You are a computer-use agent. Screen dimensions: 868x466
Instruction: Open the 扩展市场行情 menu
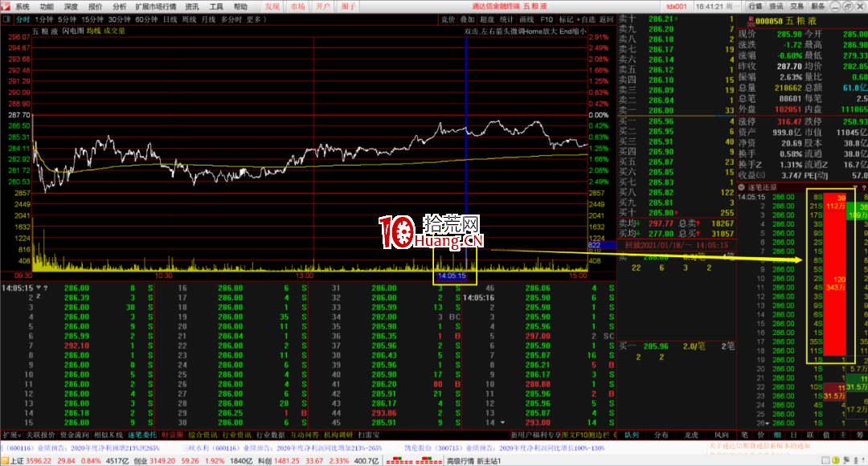(156, 6)
